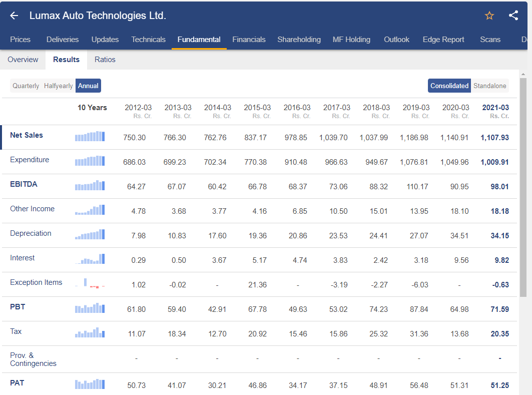Open the Financials tab
The image size is (532, 395).
(249, 40)
